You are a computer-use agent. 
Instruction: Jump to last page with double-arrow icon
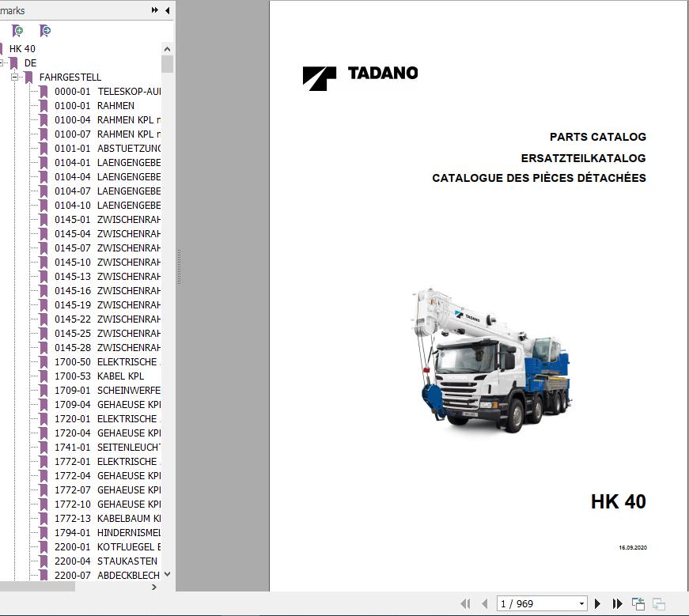click(x=617, y=603)
